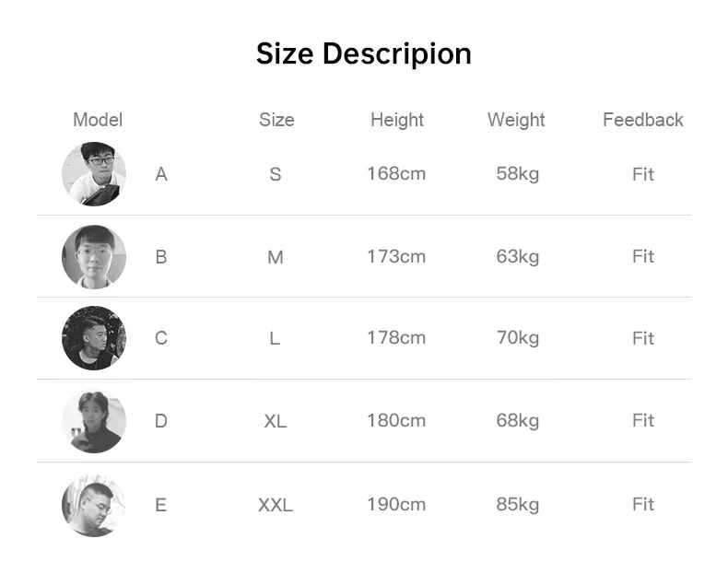The width and height of the screenshot is (728, 586).
Task: Select the Size column header
Action: click(x=276, y=120)
